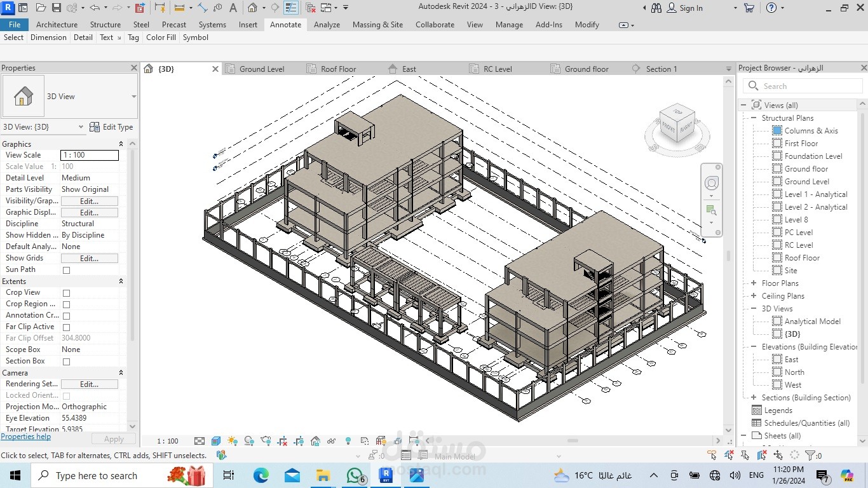This screenshot has width=868, height=488.
Task: Click Zoom Region icon on navigation bar
Action: pos(712,210)
